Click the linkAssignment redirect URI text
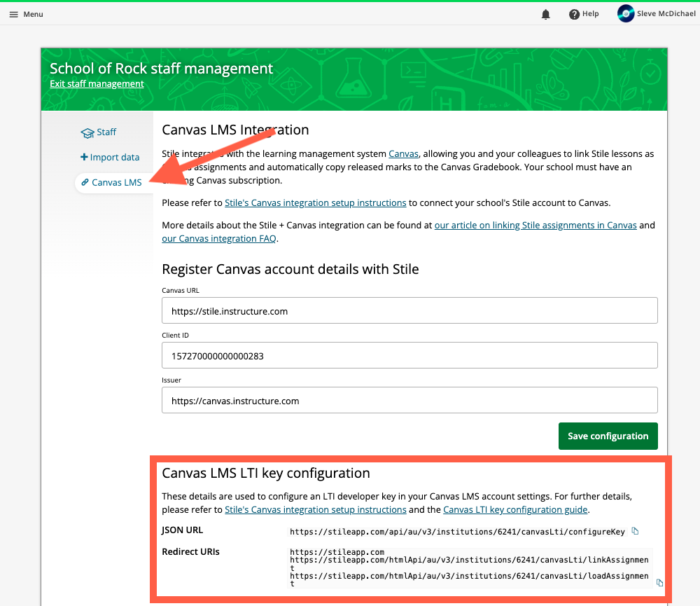The height and width of the screenshot is (606, 700). click(x=469, y=563)
